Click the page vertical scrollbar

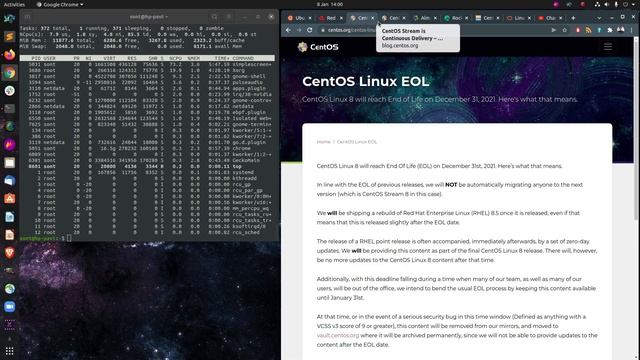636,129
